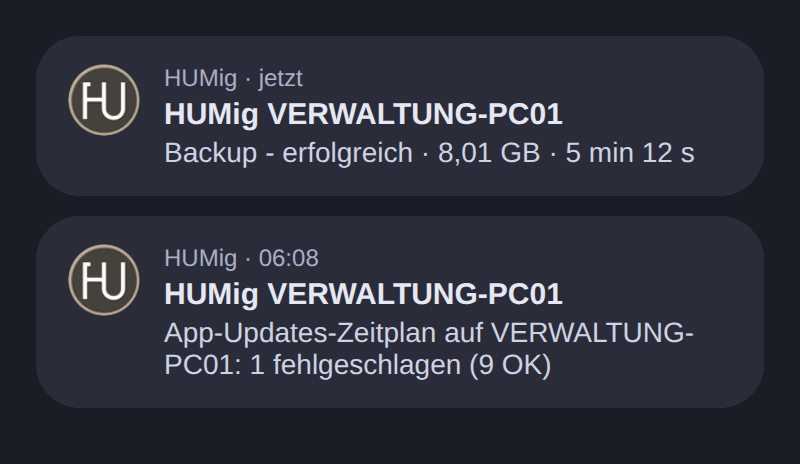Screen dimensions: 800x464
Task: Open the App-Updates-Zeitplan notification card
Action: click(400, 312)
